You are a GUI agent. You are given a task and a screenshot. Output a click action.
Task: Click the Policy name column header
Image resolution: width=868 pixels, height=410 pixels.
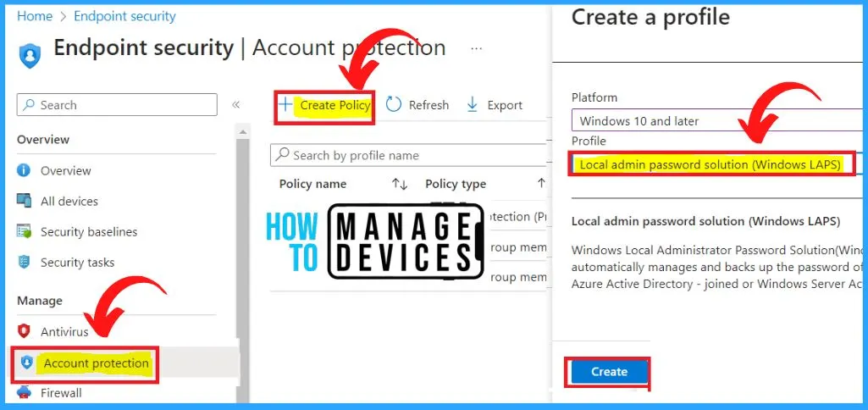[312, 184]
